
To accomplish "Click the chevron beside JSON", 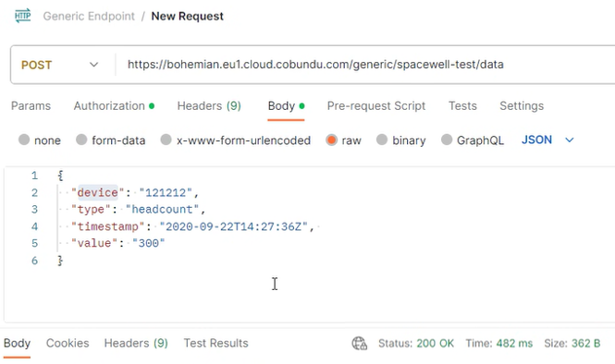I will tap(569, 140).
